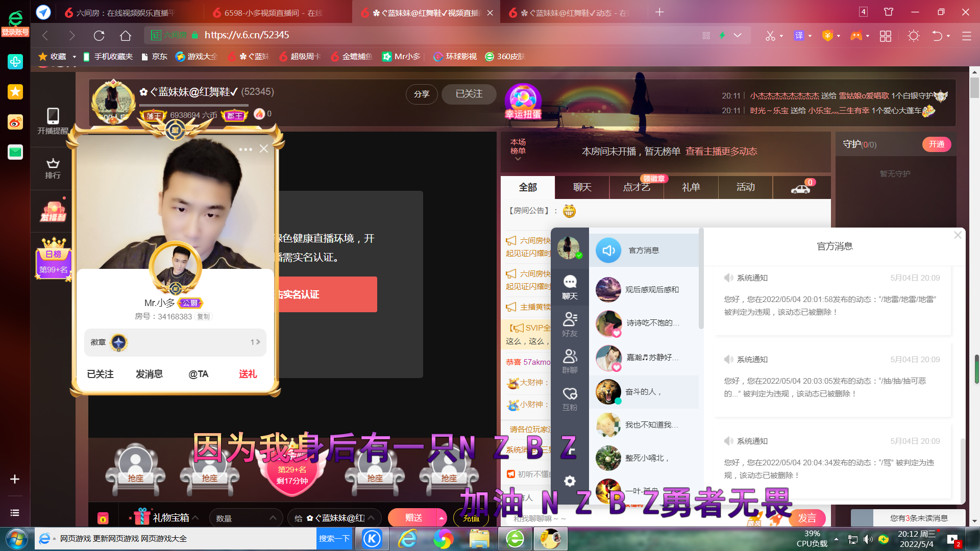Open the dropdown next to undo icon
Viewport: 980px width, 551px height.
tap(948, 36)
